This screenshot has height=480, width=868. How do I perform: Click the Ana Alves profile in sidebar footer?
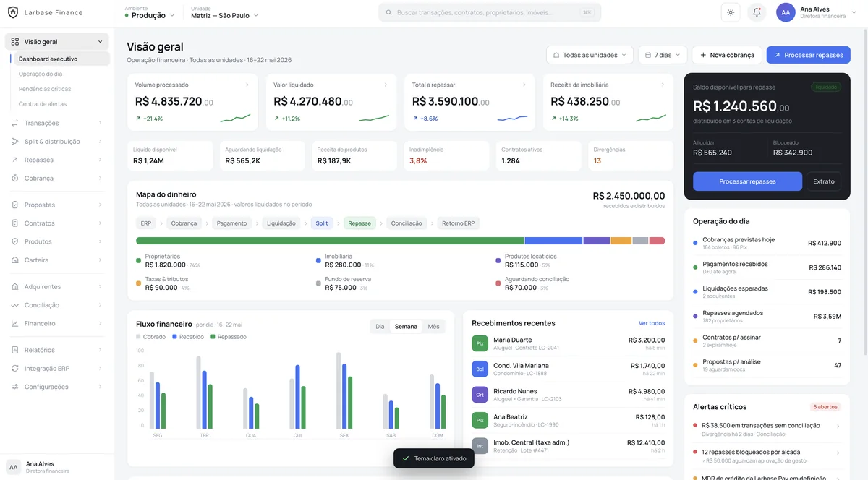56,467
